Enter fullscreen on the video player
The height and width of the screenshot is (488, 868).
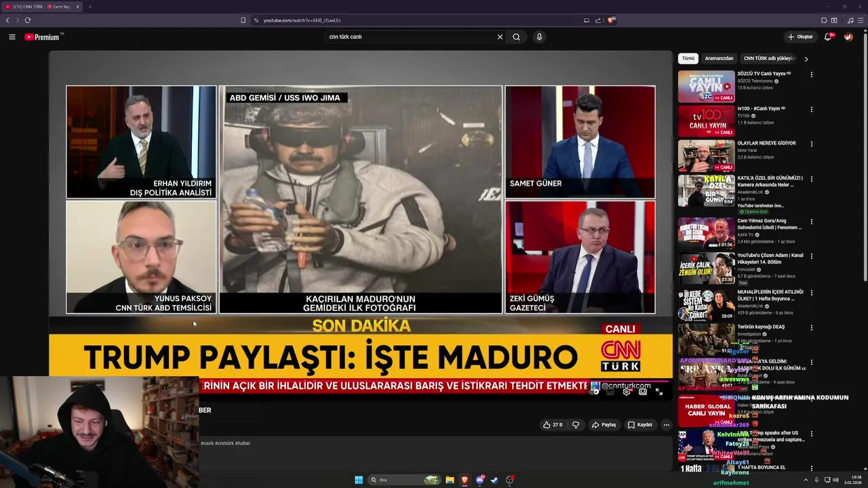[659, 392]
